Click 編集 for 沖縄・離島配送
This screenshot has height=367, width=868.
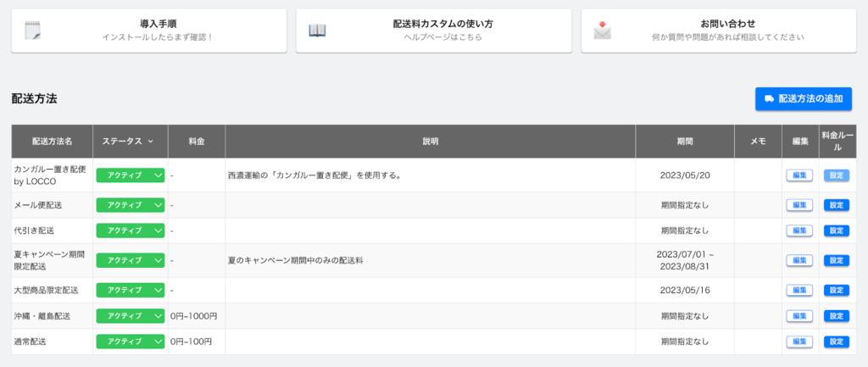[799, 315]
